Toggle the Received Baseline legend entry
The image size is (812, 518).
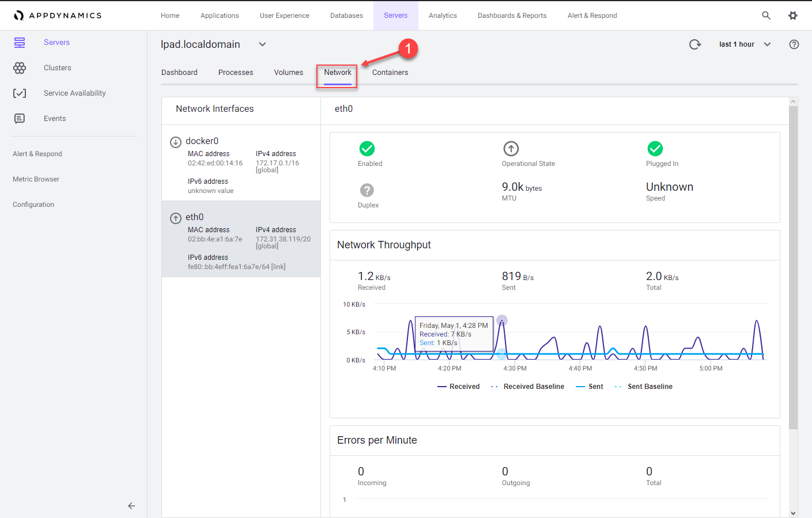pyautogui.click(x=527, y=387)
